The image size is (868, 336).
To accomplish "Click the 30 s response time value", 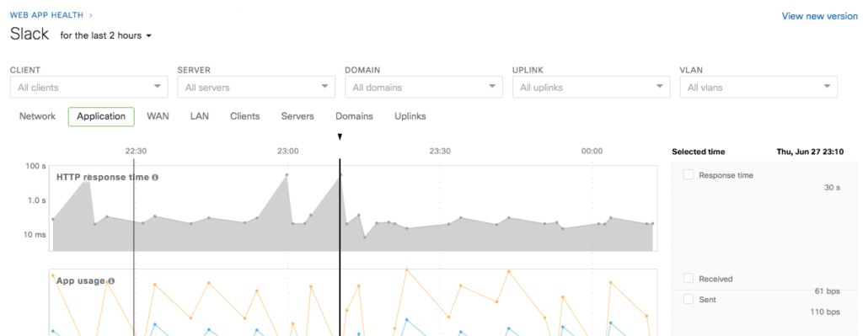I will [832, 188].
